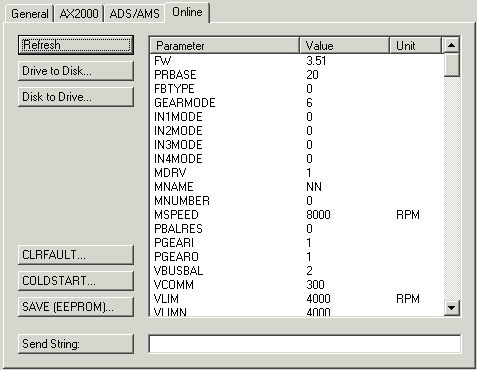The width and height of the screenshot is (477, 370).
Task: Select the MNUMBER parameter row
Action: coord(297,201)
